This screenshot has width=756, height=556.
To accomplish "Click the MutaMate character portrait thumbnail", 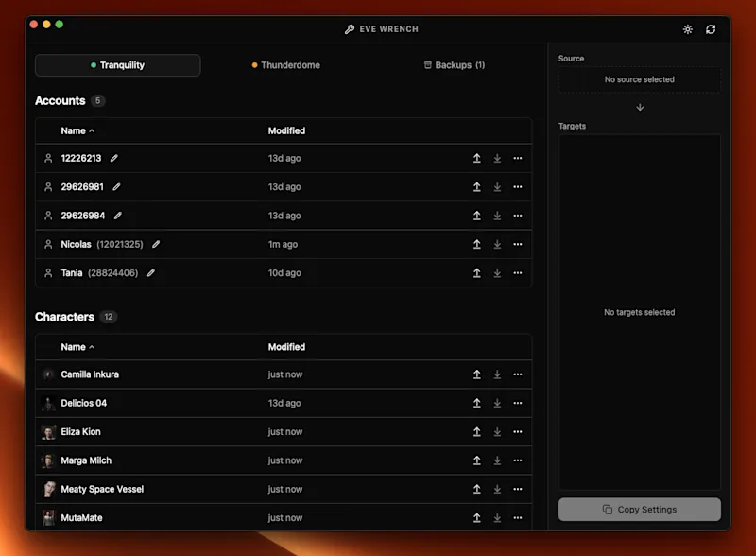I will [x=48, y=518].
